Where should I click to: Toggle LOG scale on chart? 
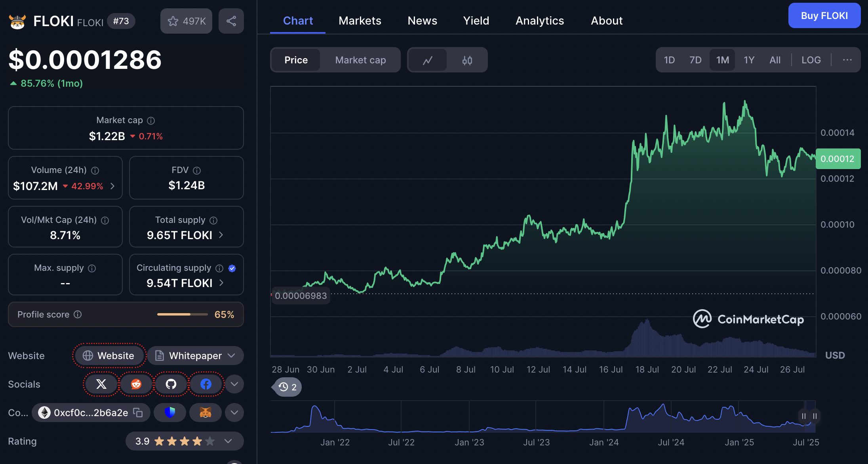[x=811, y=60]
